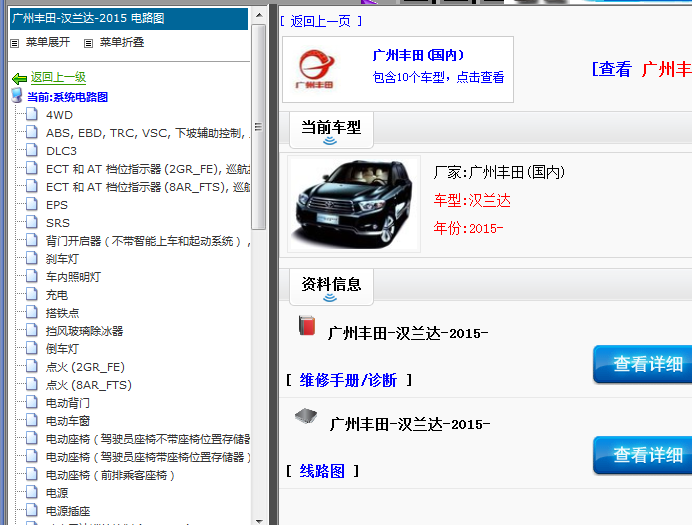
Task: Click the document icon beside 车内照明灯
Action: point(32,277)
